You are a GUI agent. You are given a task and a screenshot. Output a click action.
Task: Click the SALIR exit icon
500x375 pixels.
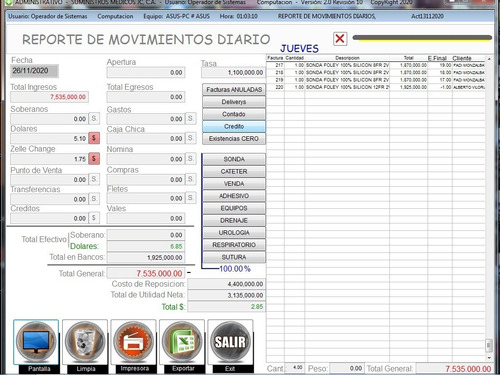(230, 342)
